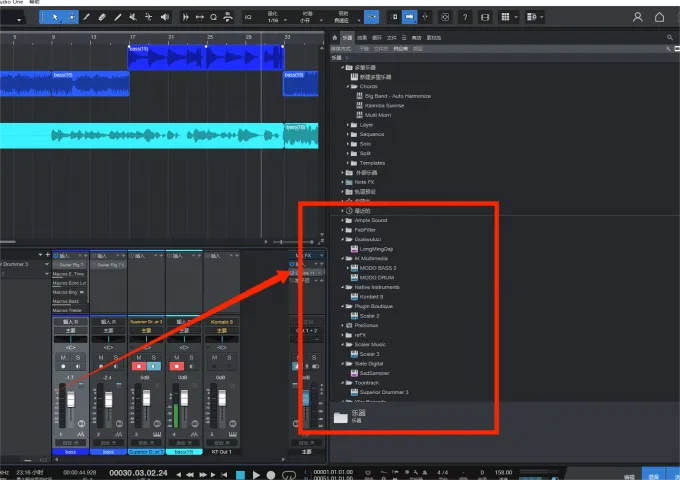
Task: Toggle the highlighted Snap button
Action: click(x=371, y=17)
